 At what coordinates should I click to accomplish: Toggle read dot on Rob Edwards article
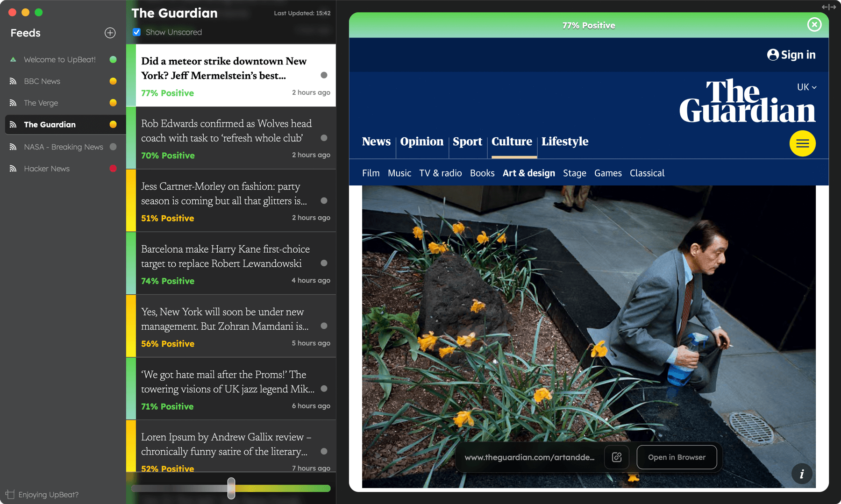[x=324, y=138]
